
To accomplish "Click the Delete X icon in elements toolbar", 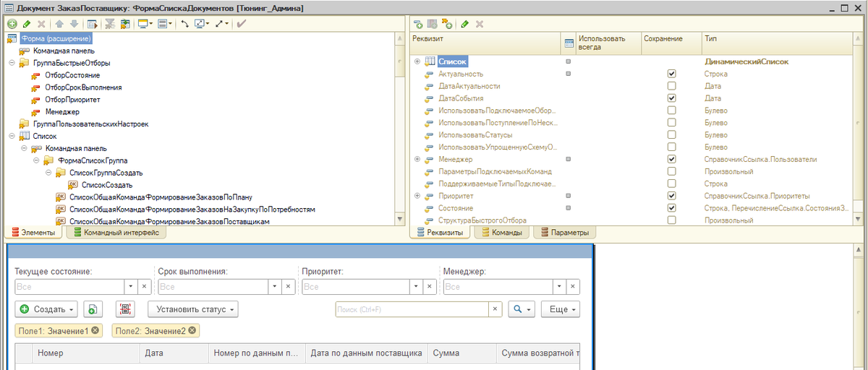I will point(41,24).
